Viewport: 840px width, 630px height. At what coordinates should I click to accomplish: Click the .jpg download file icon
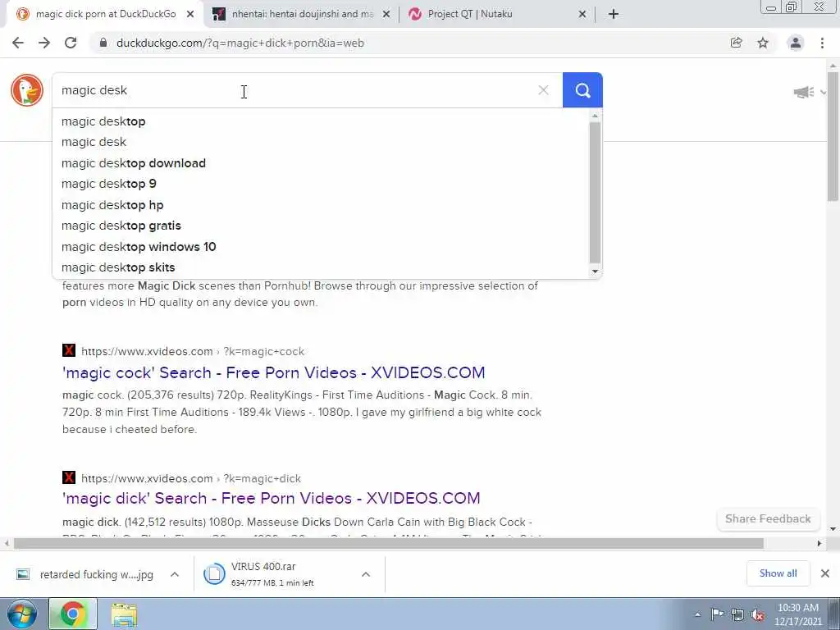click(x=22, y=574)
